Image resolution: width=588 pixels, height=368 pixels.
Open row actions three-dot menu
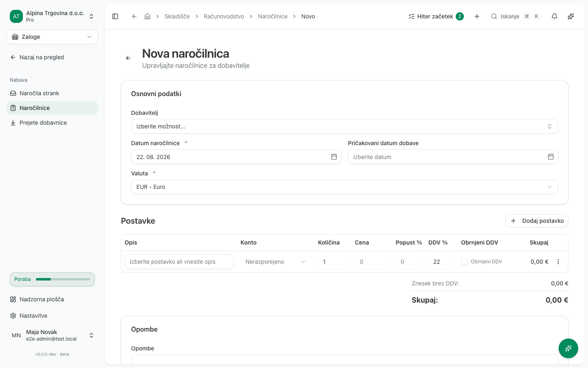(558, 262)
